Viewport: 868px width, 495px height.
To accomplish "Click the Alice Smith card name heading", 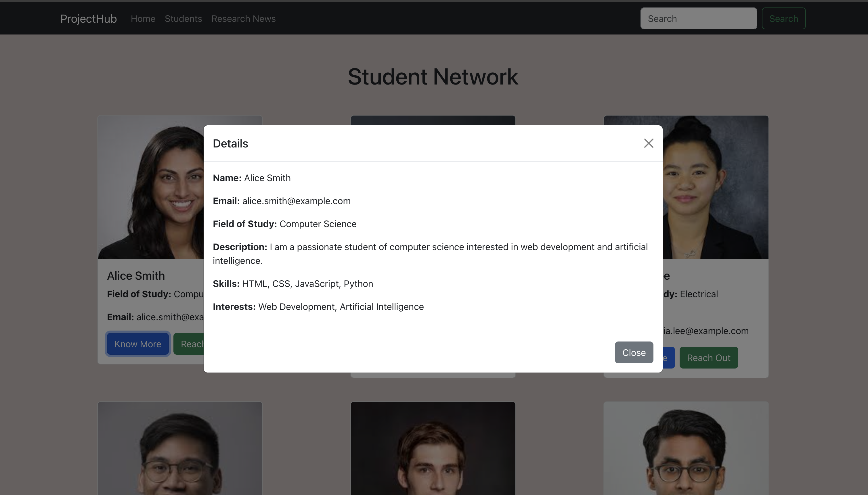I will (136, 276).
